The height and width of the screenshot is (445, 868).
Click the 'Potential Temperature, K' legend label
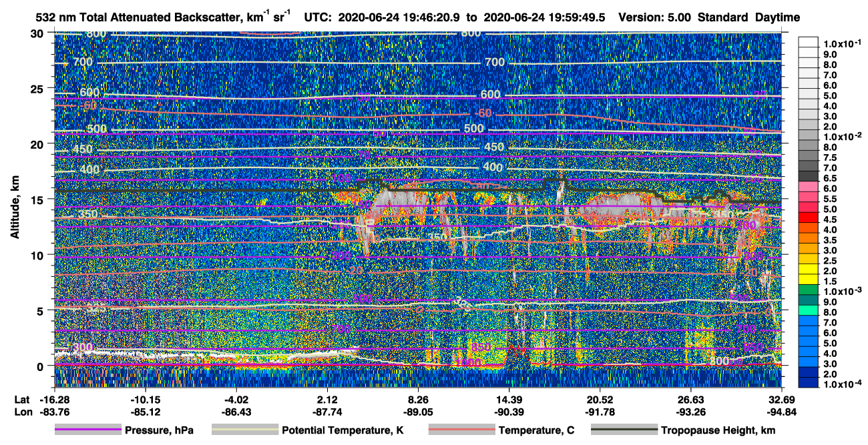[343, 430]
